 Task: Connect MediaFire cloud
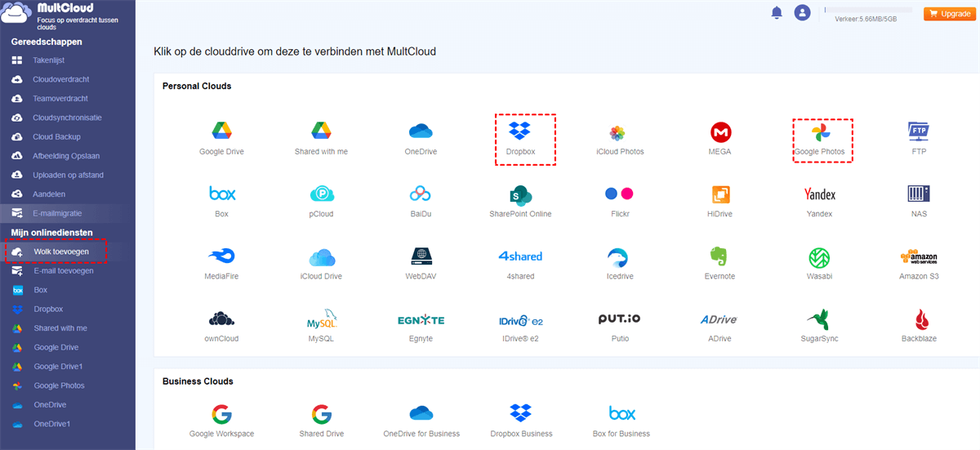tap(221, 256)
